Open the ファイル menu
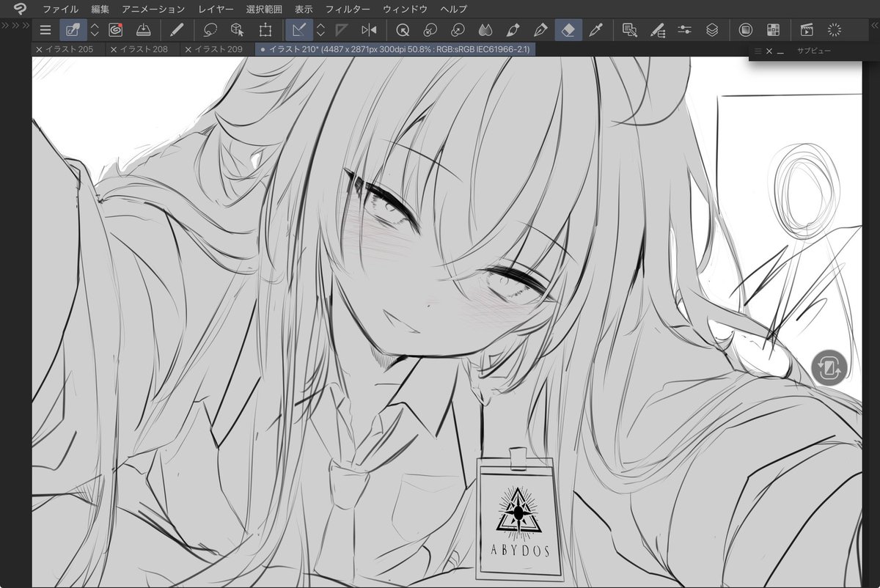Screen dimensions: 880x588 click(x=60, y=10)
